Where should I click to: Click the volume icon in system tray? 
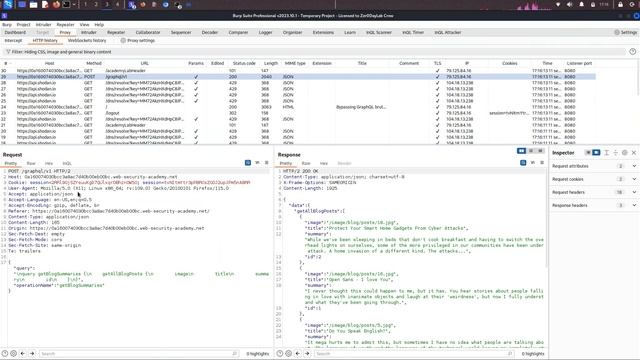569,4
